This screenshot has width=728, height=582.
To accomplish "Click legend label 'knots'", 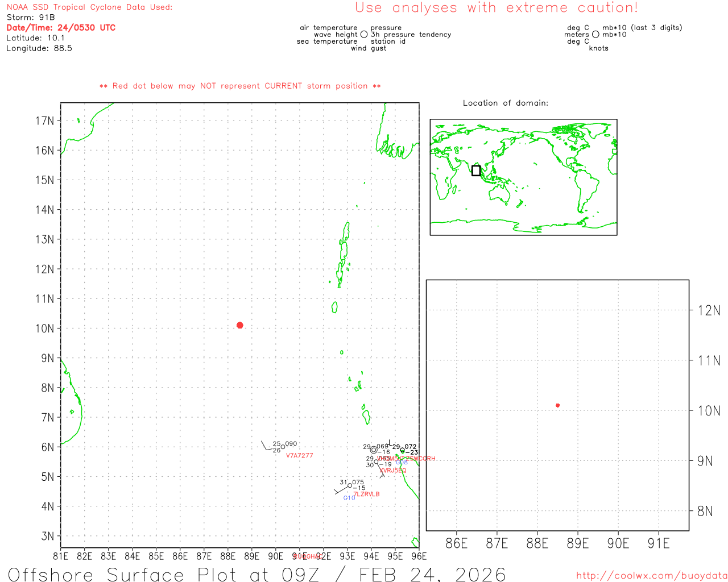I will click(599, 48).
